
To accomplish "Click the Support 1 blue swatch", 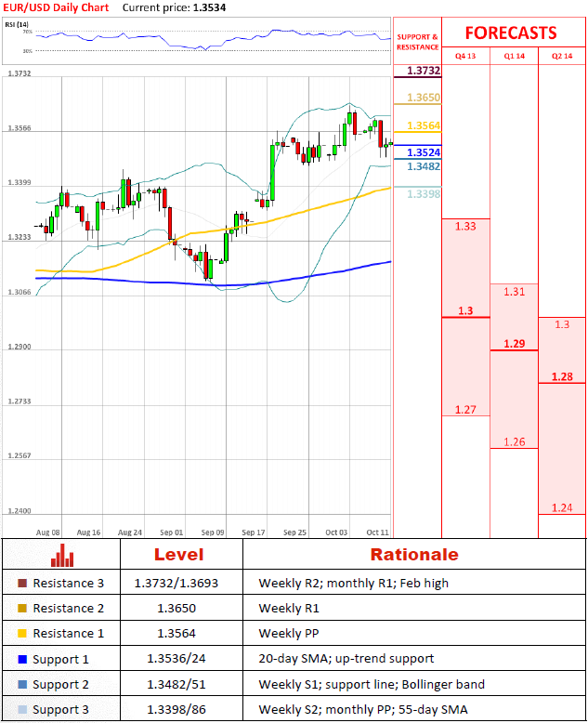I will pos(22,660).
